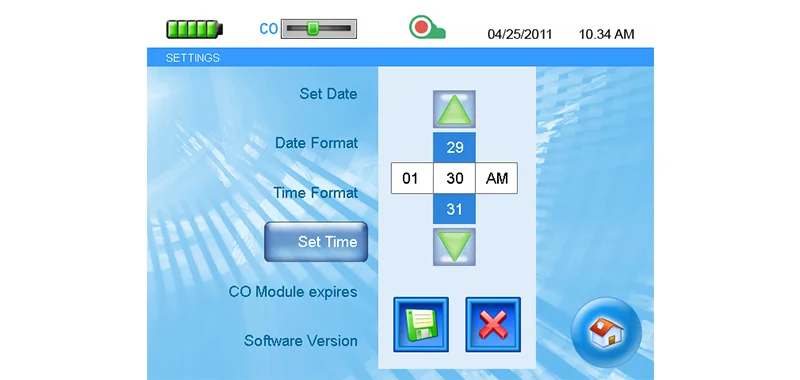800x380 pixels.
Task: Pick the next minute value 31
Action: pos(454,209)
